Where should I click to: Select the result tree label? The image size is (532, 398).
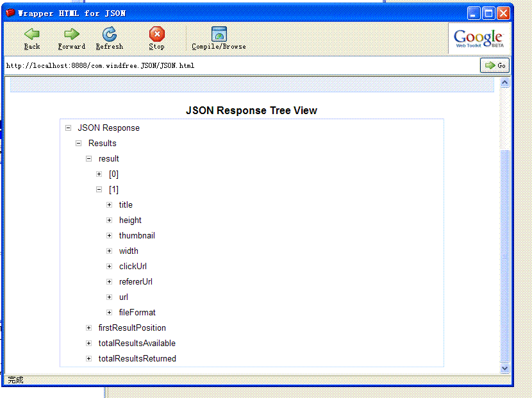(108, 159)
